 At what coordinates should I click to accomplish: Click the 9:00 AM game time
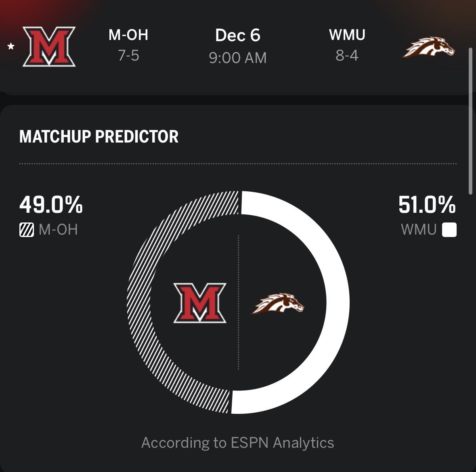coord(238,58)
